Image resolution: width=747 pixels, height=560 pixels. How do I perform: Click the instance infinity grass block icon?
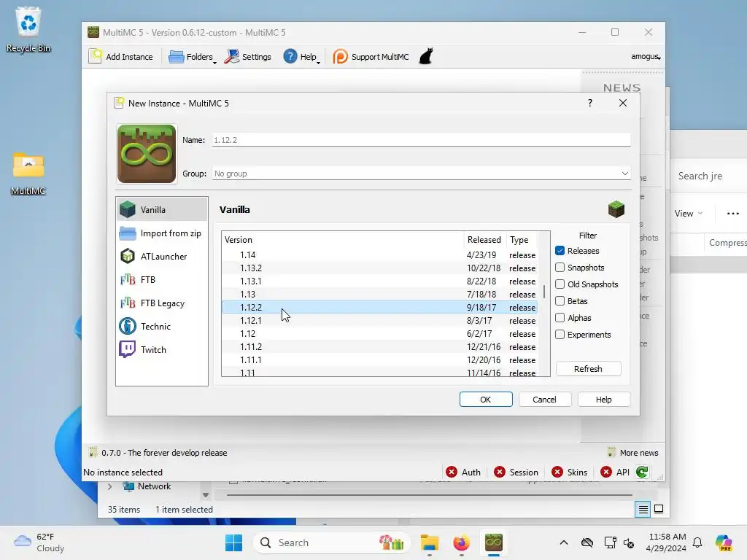[x=147, y=154]
